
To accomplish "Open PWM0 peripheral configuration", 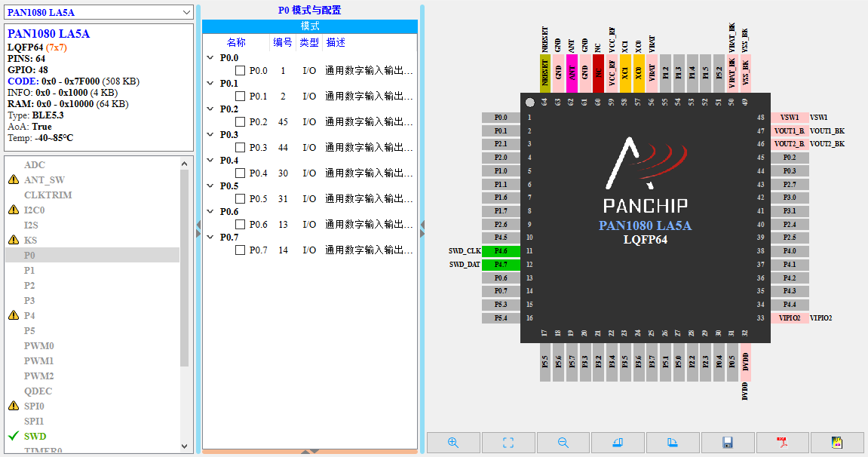I will click(x=38, y=346).
